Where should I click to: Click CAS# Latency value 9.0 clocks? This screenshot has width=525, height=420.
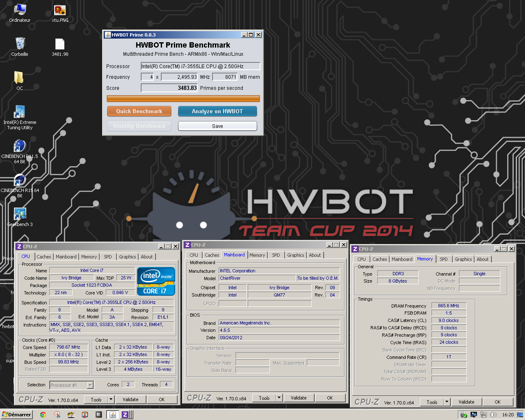(x=449, y=320)
